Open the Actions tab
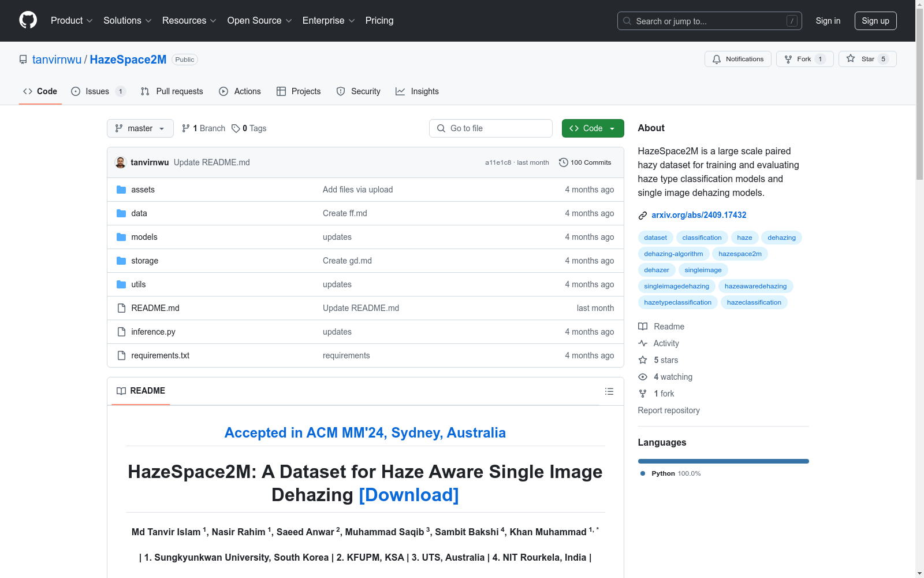This screenshot has height=578, width=924. coord(240,91)
